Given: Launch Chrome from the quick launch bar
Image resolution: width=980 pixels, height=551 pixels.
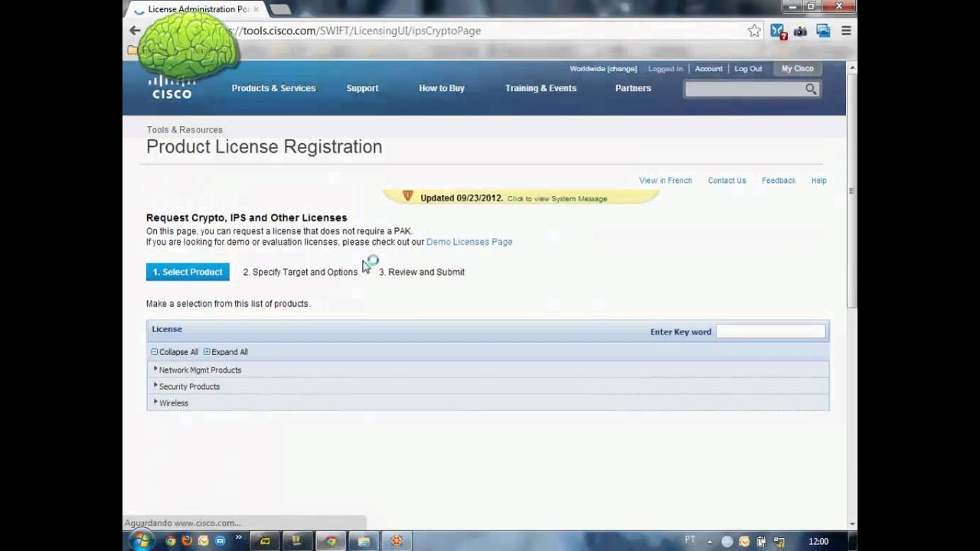Looking at the screenshot, I should point(170,541).
